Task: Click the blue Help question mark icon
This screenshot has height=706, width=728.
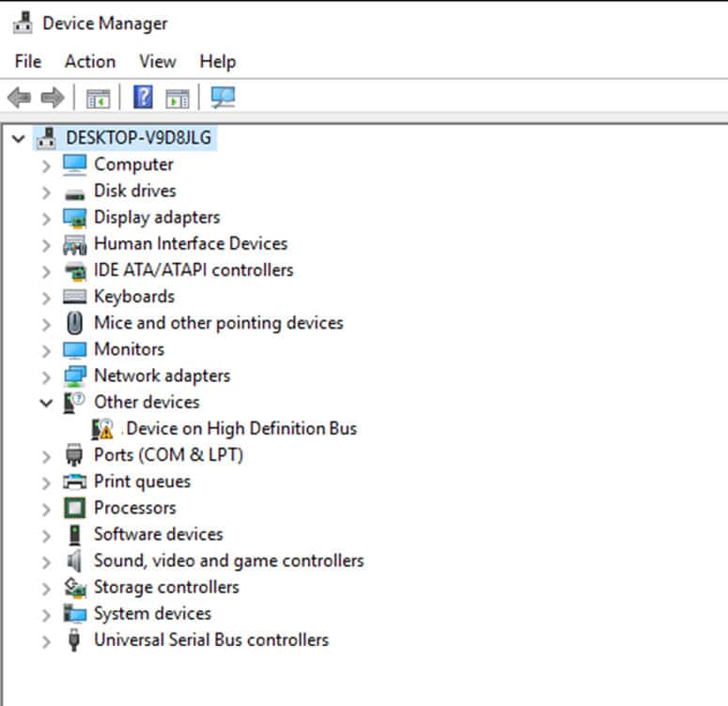Action: 143,97
